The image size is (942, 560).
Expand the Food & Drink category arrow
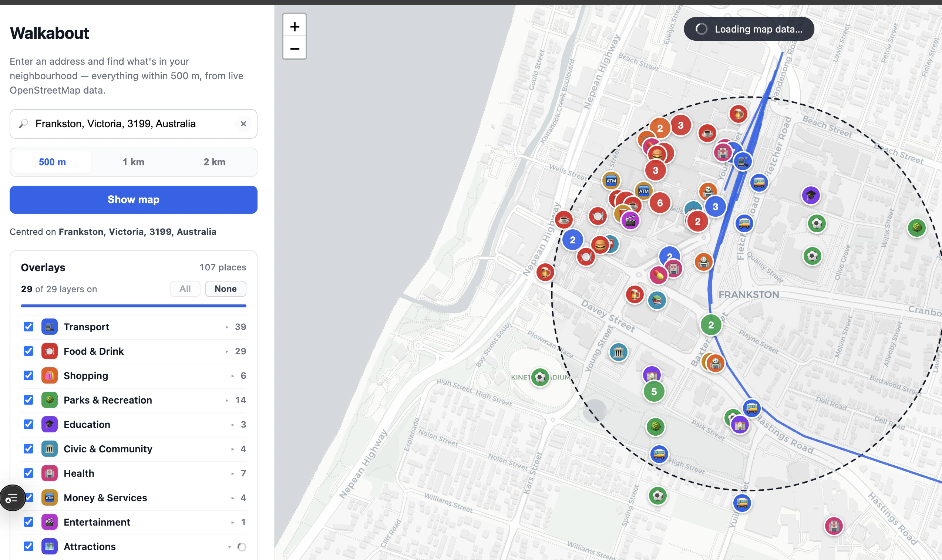pyautogui.click(x=227, y=351)
